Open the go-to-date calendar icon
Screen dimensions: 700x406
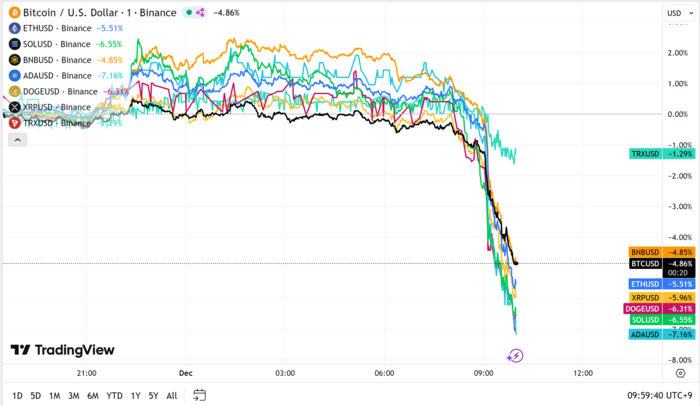(200, 395)
